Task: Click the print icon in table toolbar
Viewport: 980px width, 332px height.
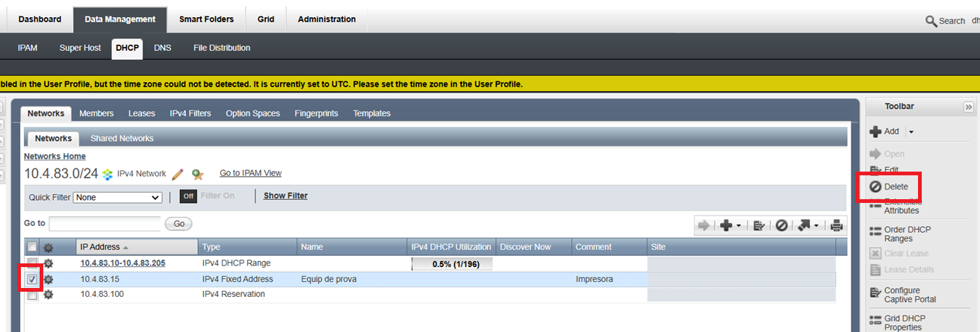Action: (837, 225)
